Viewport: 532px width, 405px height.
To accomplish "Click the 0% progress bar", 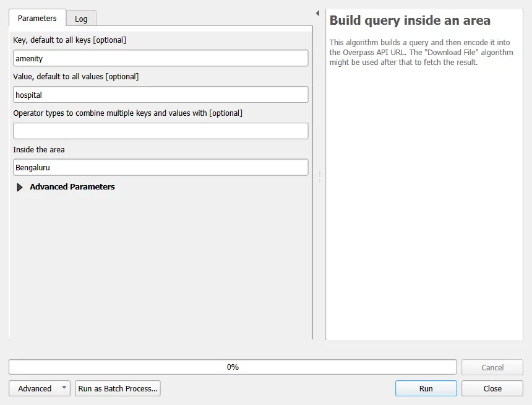I will (233, 367).
